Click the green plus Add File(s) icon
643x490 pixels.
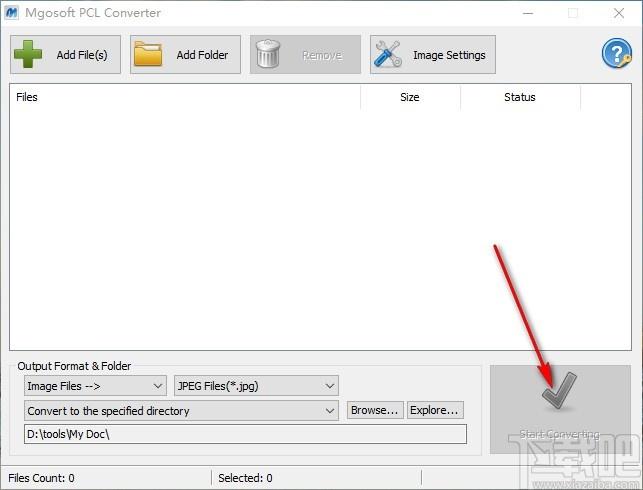click(28, 54)
